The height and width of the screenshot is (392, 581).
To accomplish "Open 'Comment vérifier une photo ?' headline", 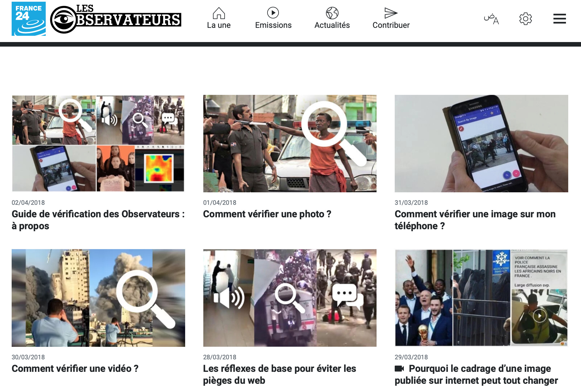I will pyautogui.click(x=267, y=214).
